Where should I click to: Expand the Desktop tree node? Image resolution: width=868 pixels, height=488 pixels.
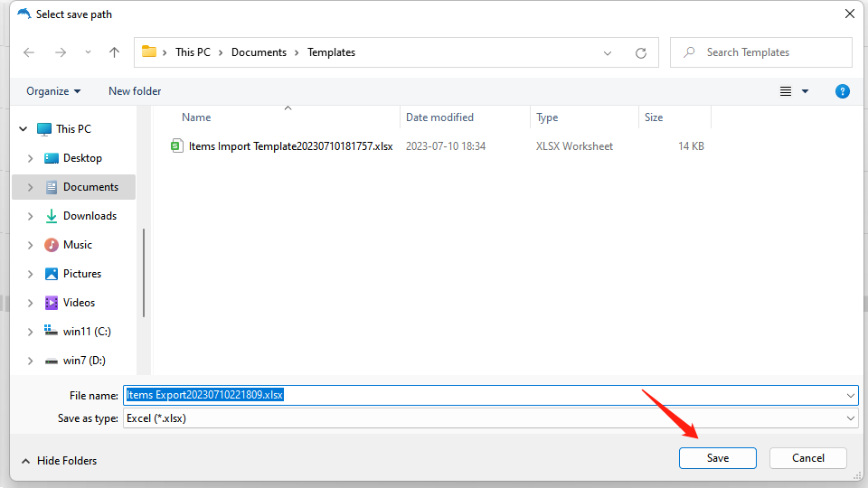click(x=30, y=158)
